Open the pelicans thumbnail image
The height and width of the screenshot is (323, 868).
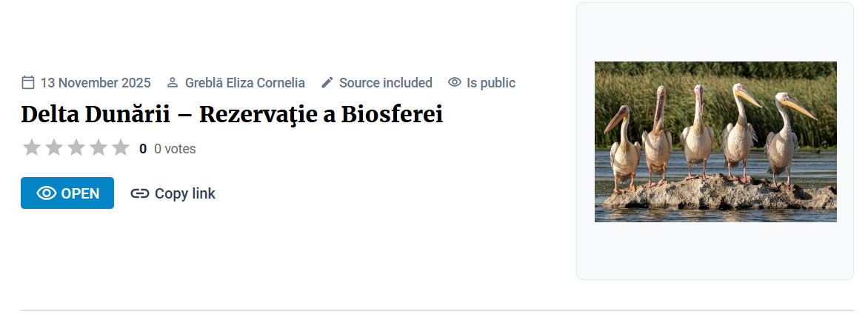pyautogui.click(x=715, y=141)
